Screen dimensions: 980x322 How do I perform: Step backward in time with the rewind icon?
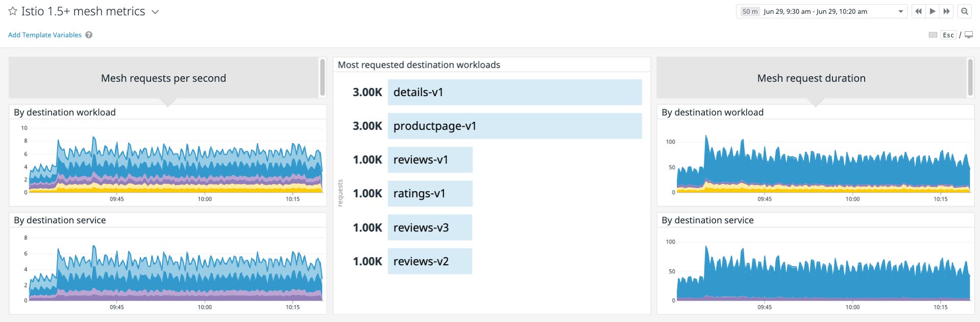click(x=918, y=11)
